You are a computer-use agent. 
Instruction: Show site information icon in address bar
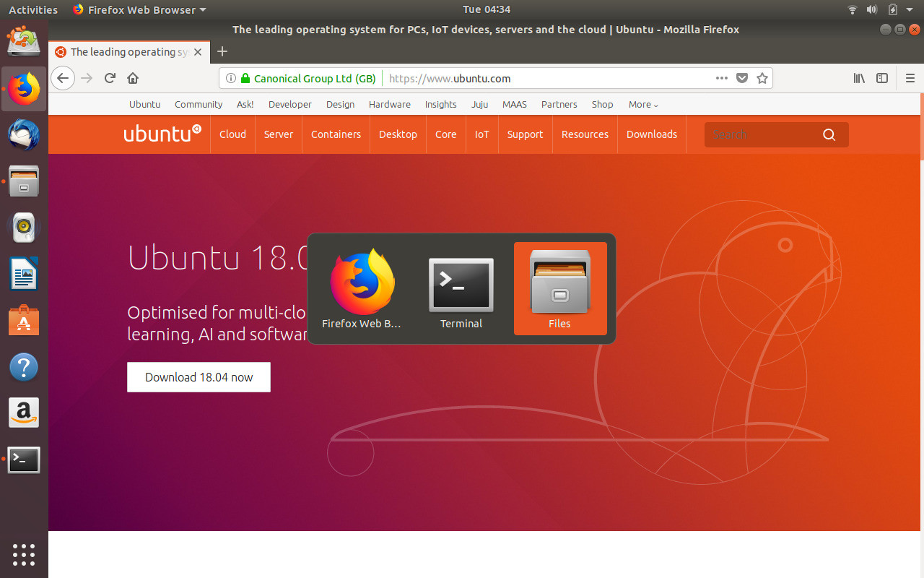click(230, 78)
